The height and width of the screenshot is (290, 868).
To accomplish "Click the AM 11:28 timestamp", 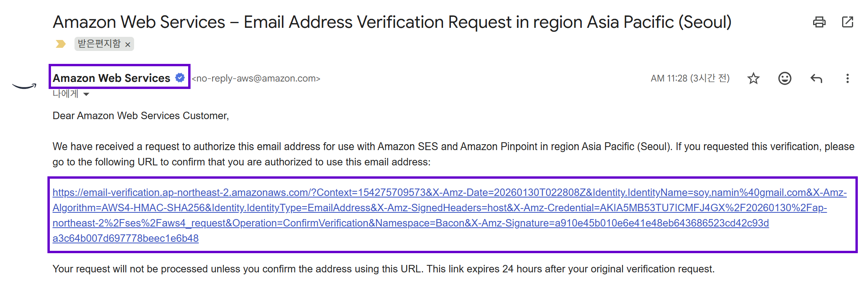I will (x=690, y=78).
